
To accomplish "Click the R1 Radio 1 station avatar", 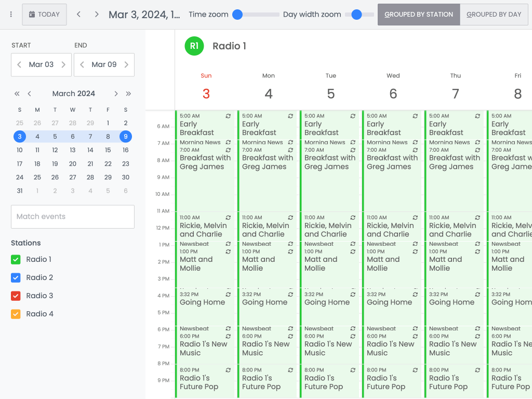I will [x=194, y=46].
